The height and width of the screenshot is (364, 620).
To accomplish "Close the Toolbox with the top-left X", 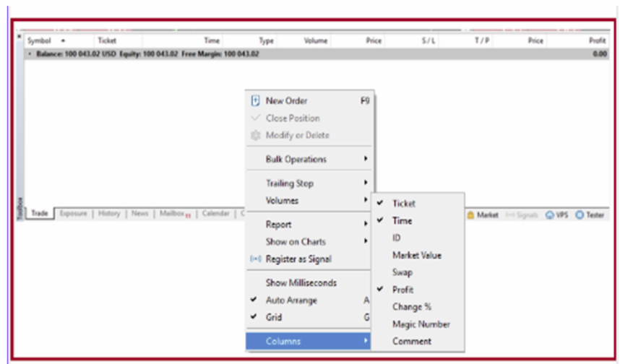I will [x=20, y=35].
